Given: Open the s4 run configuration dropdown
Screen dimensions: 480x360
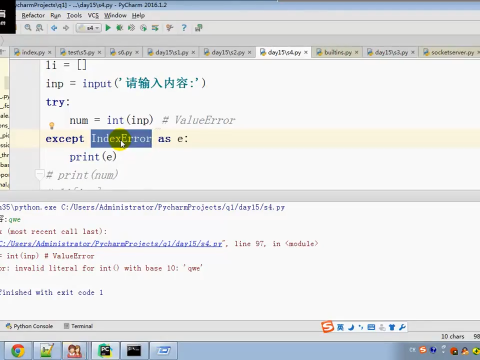Looking at the screenshot, I should [88, 28].
